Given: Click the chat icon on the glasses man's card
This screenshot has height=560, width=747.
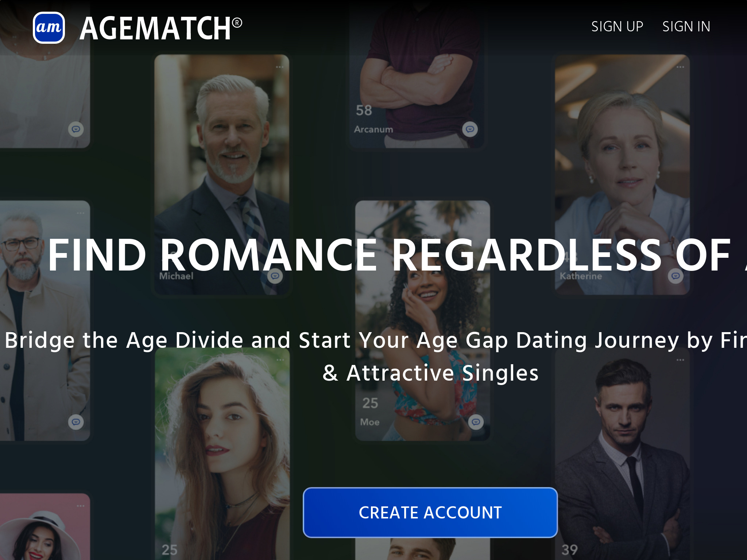Looking at the screenshot, I should click(76, 422).
